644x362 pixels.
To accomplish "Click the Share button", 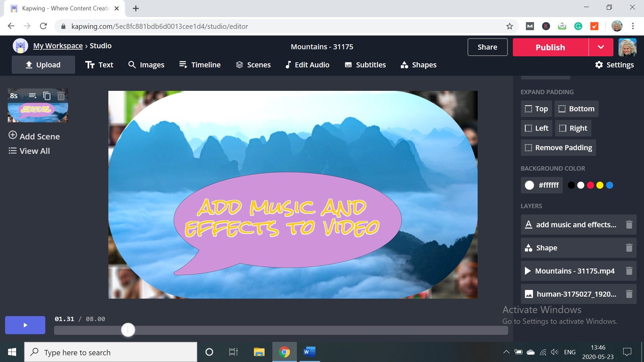I will (487, 47).
